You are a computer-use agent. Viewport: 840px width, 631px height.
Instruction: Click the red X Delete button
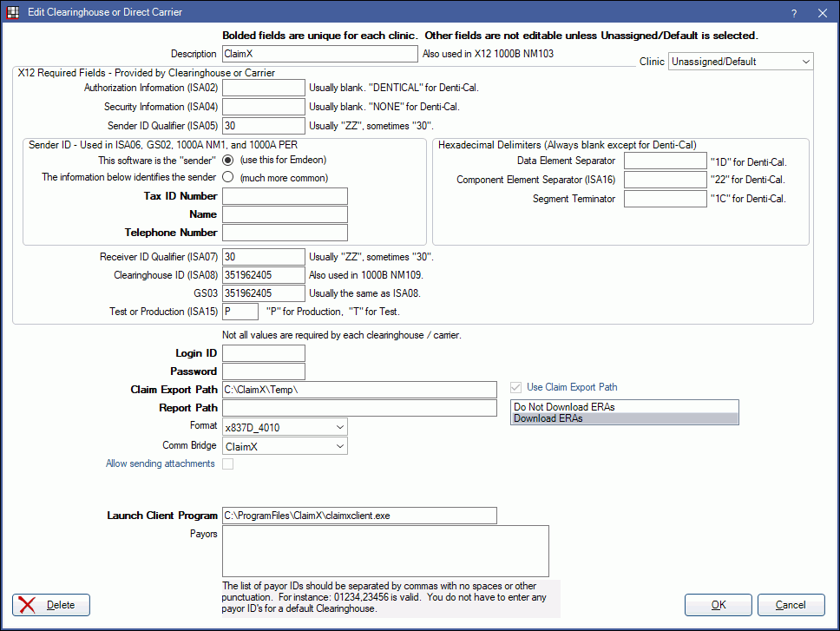(x=51, y=605)
